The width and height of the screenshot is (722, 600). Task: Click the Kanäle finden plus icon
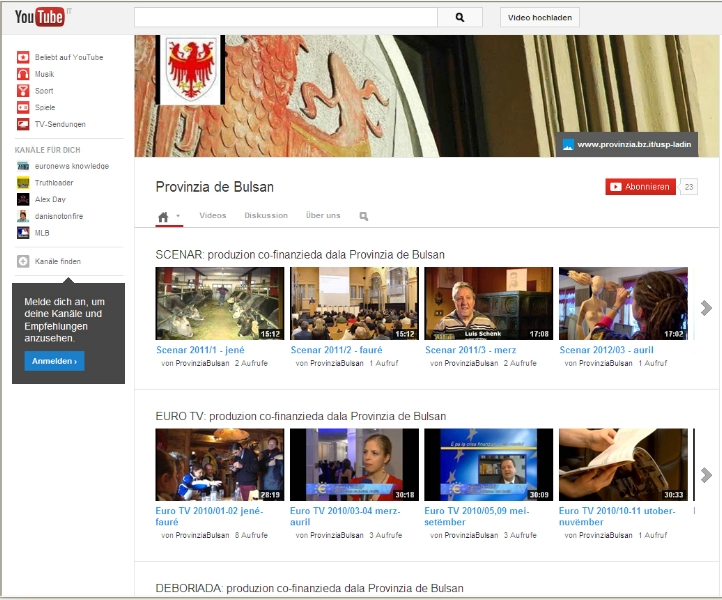(x=23, y=261)
